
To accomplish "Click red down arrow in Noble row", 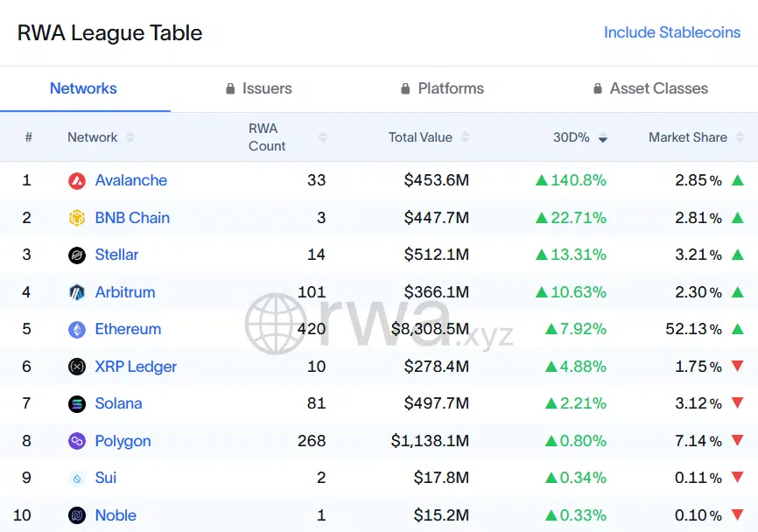I will (738, 514).
